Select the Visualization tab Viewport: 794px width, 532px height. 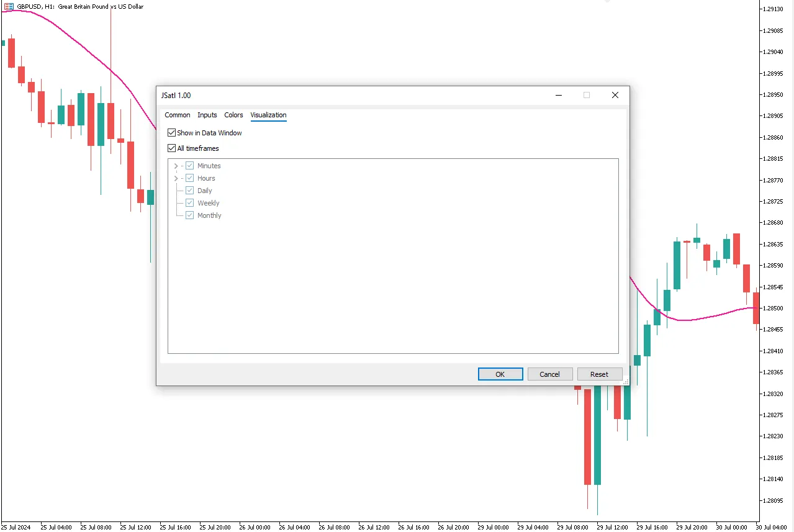pos(268,115)
